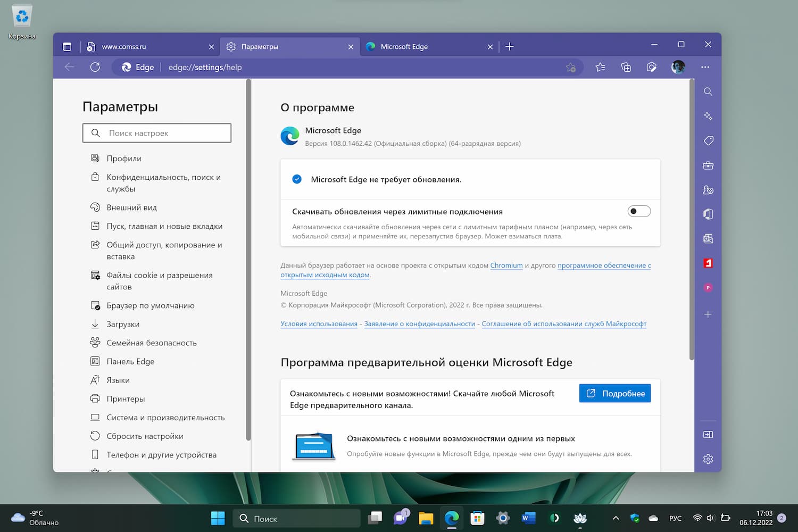Open the Favorites list icon
798x532 pixels.
click(x=600, y=67)
